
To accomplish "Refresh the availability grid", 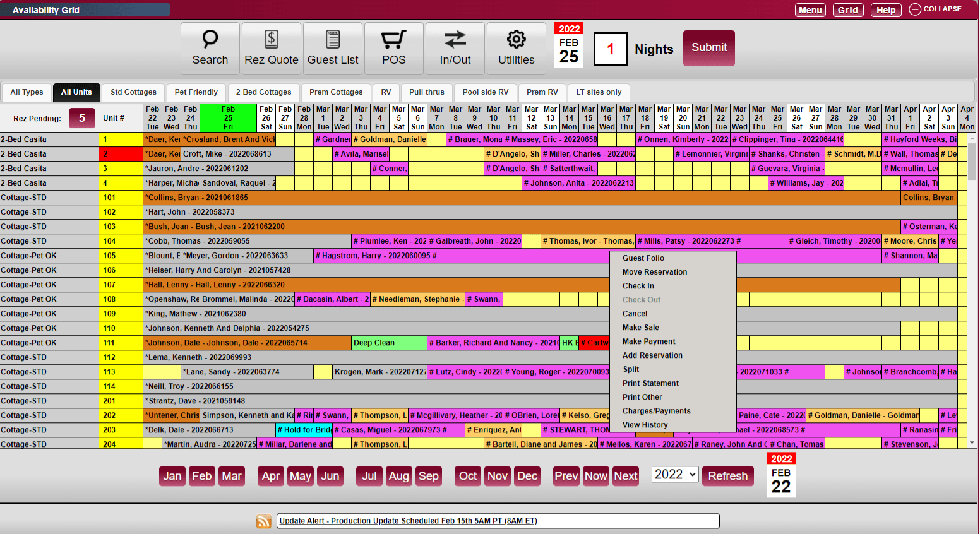I will point(728,476).
